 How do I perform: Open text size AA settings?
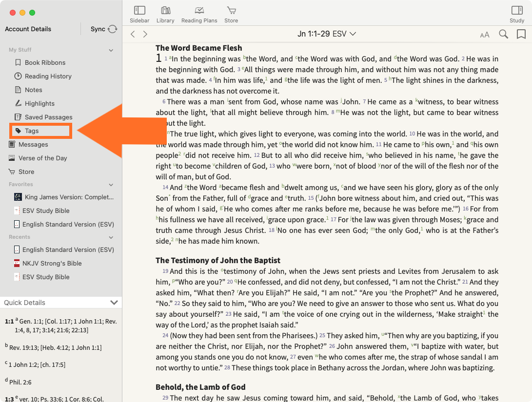point(485,35)
